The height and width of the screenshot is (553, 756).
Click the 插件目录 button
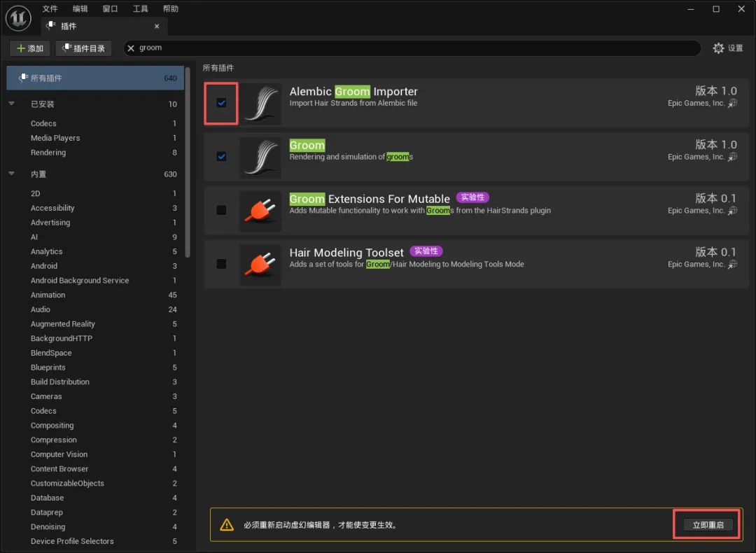[x=83, y=48]
